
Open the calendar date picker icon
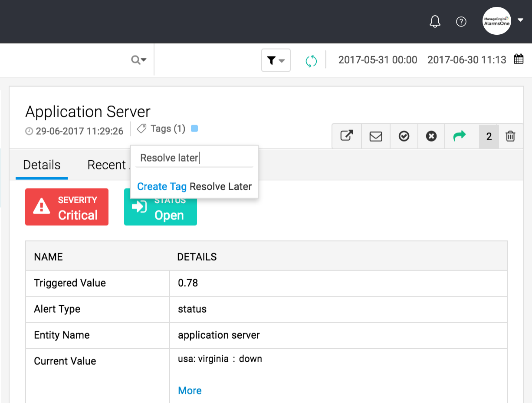point(519,59)
